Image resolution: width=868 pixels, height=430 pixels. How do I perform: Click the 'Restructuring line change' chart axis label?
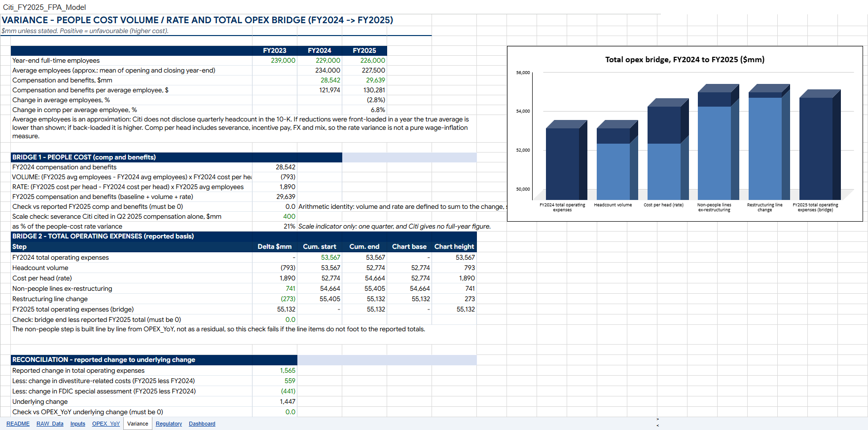click(764, 207)
